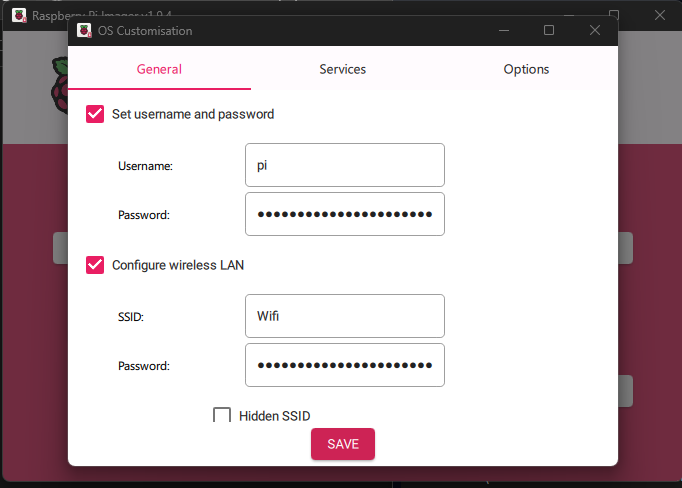Screen dimensions: 682x488
Task: Click the SAVE button
Action: tap(343, 444)
